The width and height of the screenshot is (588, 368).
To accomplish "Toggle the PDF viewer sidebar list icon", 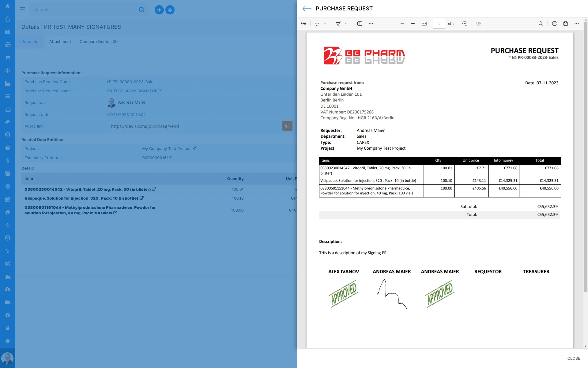I will (304, 24).
